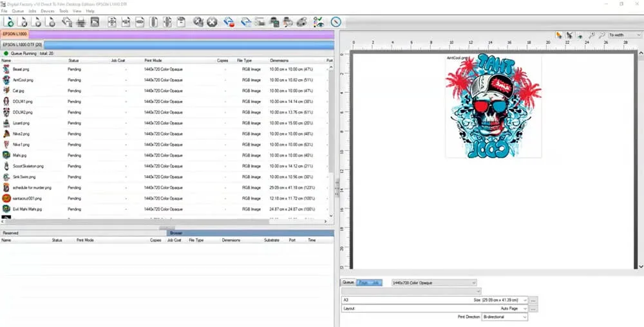
Task: Click the page icon with fold in toolbar
Action: [x=181, y=22]
